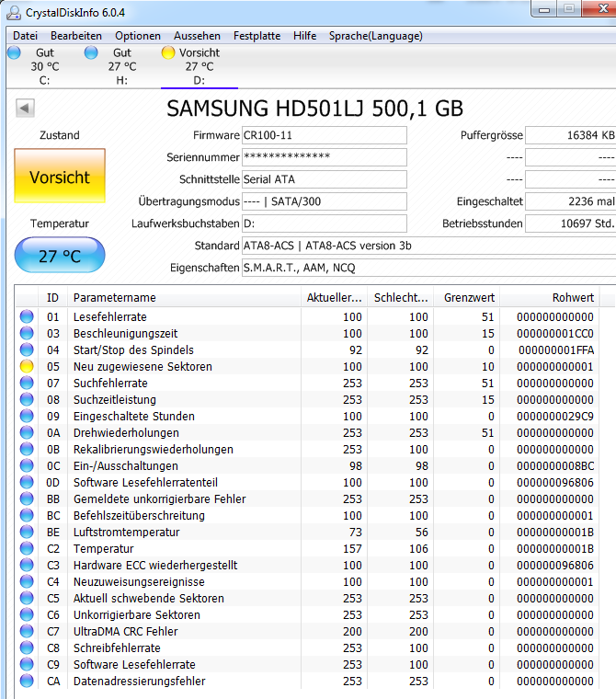Click the status icon for row C9 Software Lesefehlerrate
The height and width of the screenshot is (699, 616).
point(27,664)
